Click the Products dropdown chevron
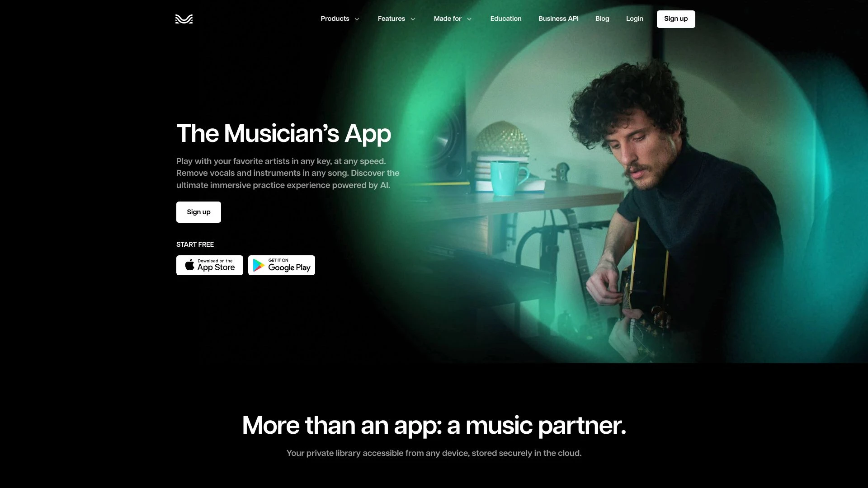 tap(357, 19)
